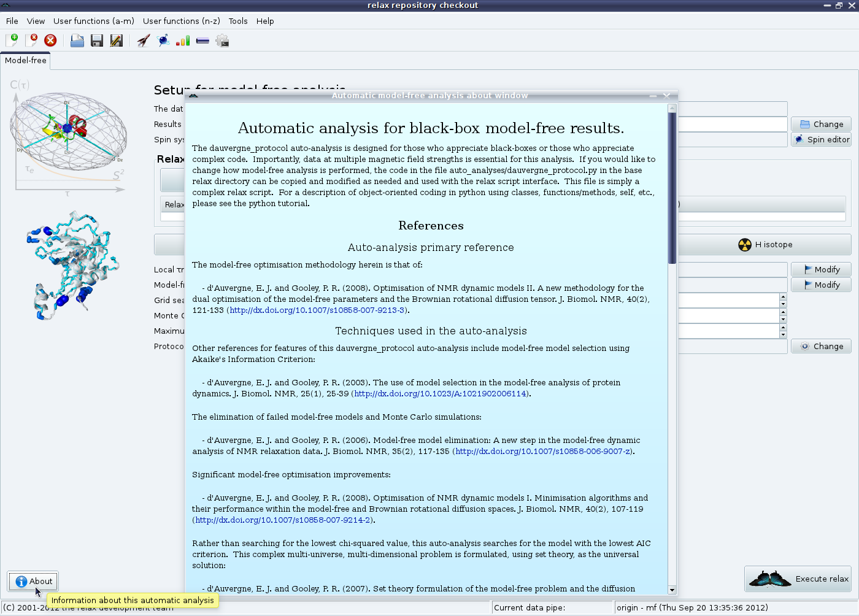Open spin viewer via atom icon
859x616 pixels.
point(163,40)
